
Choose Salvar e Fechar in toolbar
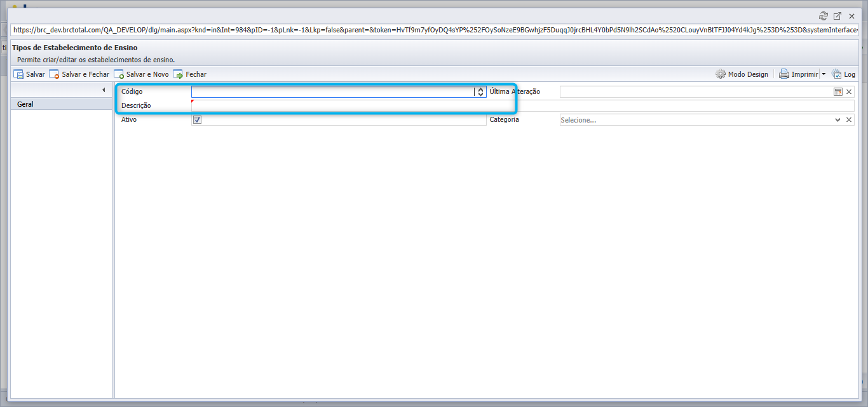tap(79, 74)
